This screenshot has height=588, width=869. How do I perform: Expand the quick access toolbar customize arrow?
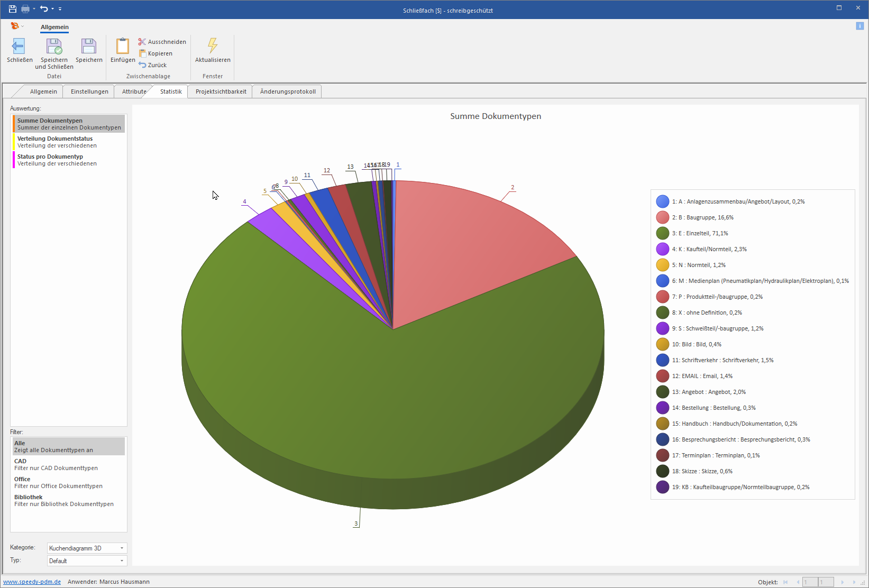tap(60, 9)
